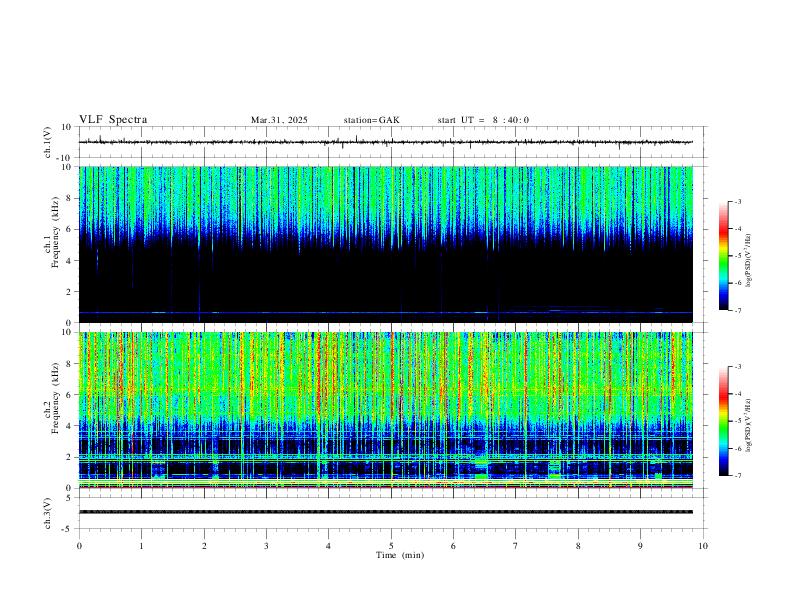Viewport: 792px width, 612px height.
Task: Click the ch.1 Frequency (kHz) axis label
Action: [51, 233]
